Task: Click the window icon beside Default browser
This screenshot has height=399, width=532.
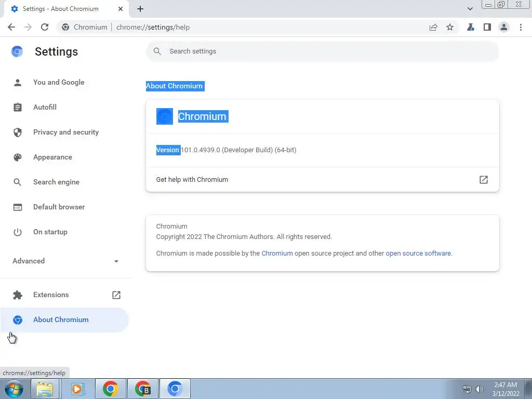Action: 17,207
